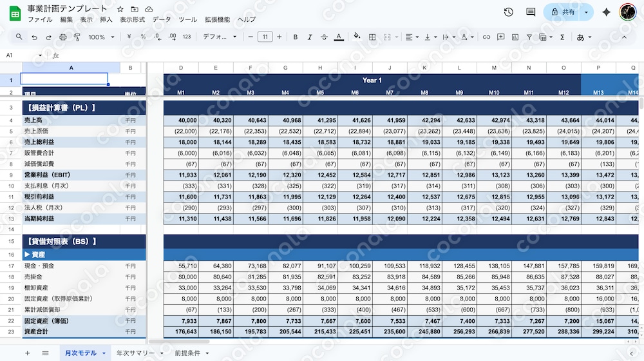Viewport: 644px width, 361px height.
Task: Open version history clock icon
Action: point(509,12)
